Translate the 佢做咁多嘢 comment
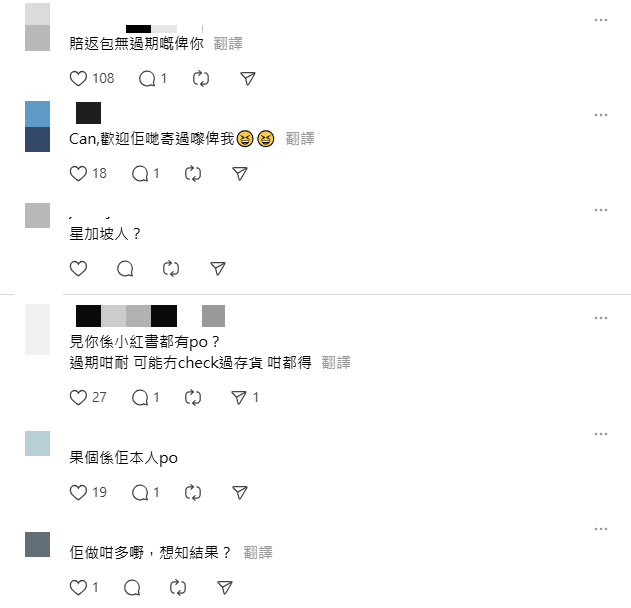631x608 pixels. pyautogui.click(x=258, y=552)
